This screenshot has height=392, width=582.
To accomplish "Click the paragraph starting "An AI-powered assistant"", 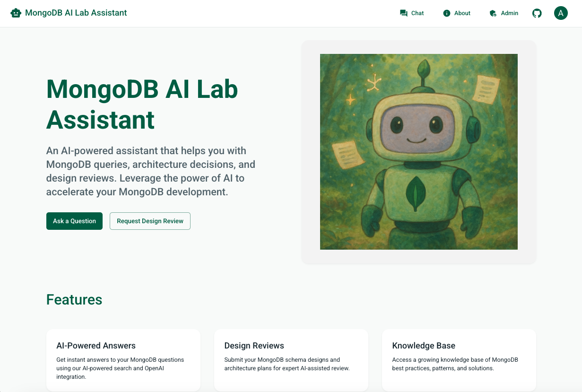I will click(x=151, y=171).
